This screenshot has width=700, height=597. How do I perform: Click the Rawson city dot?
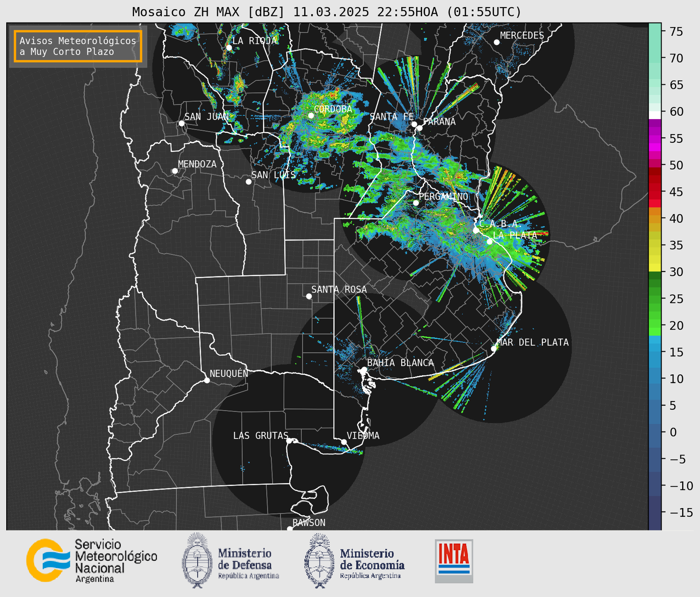[290, 529]
